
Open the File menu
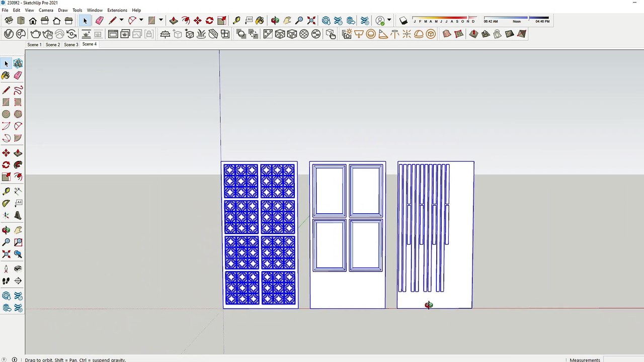(x=5, y=10)
